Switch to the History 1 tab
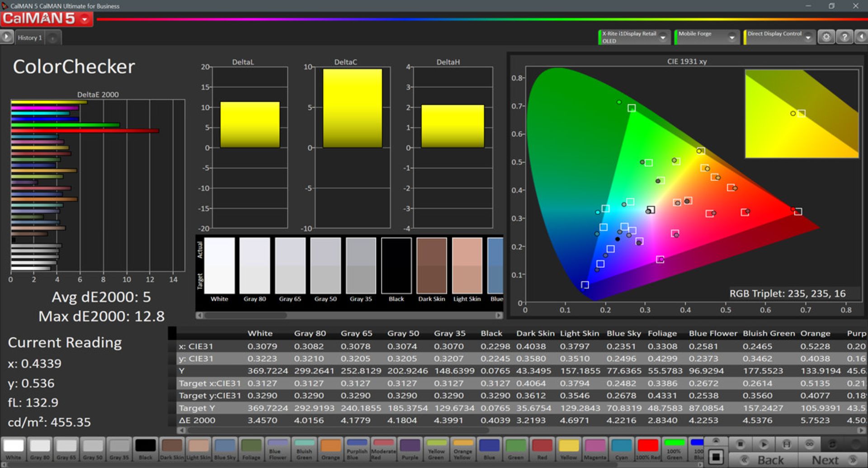Image resolution: width=868 pixels, height=468 pixels. (30, 38)
